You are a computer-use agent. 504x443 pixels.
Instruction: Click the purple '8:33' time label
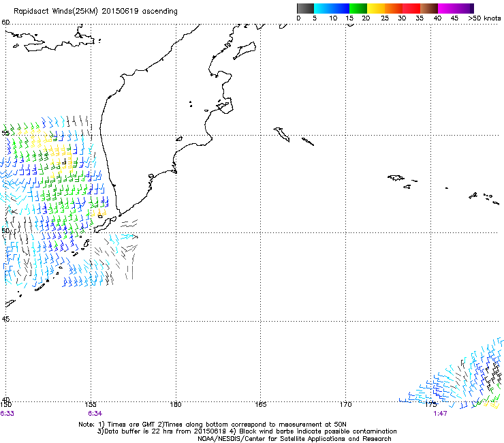point(7,414)
